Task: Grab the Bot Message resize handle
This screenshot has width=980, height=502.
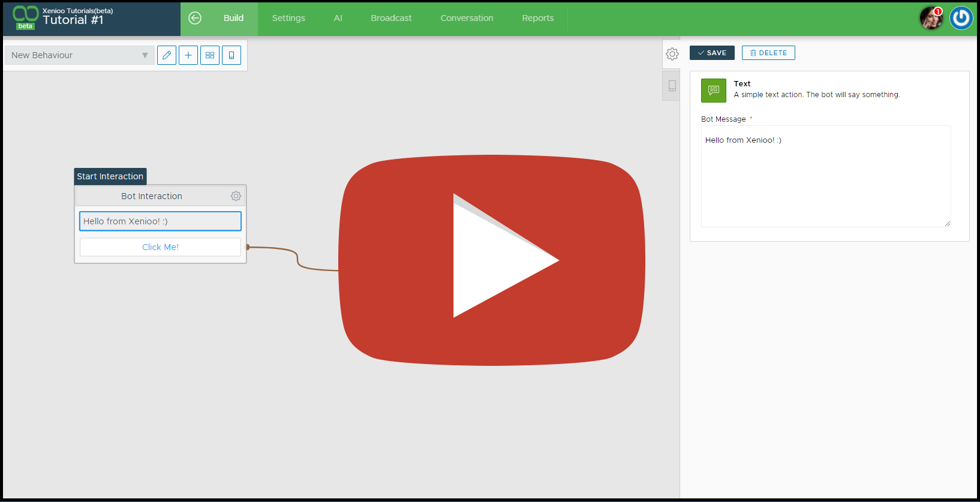Action: tap(948, 224)
